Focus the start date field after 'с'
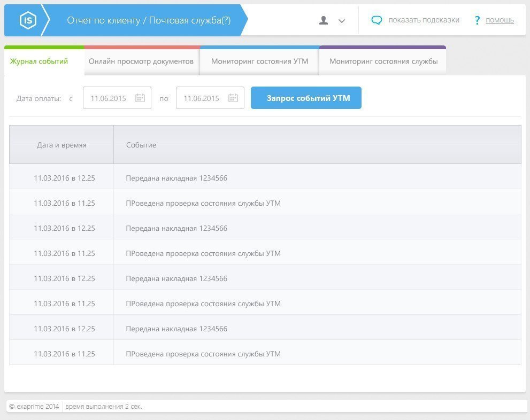 click(117, 98)
